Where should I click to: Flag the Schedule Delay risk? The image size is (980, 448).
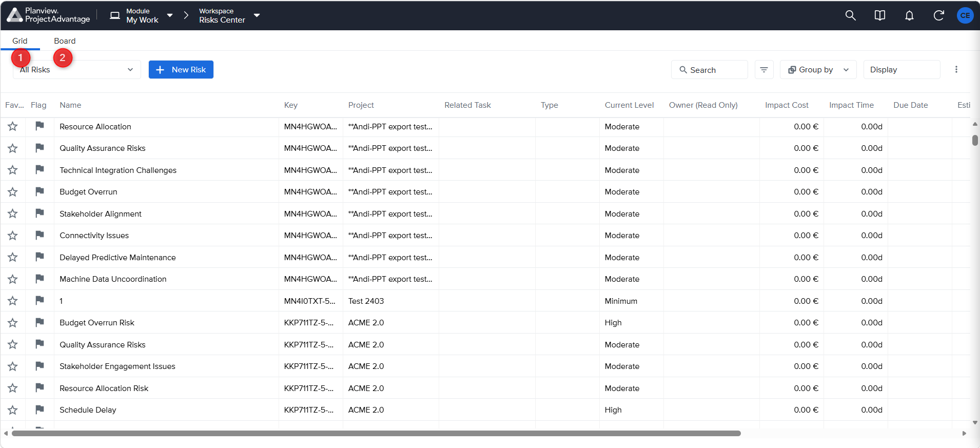[40, 410]
